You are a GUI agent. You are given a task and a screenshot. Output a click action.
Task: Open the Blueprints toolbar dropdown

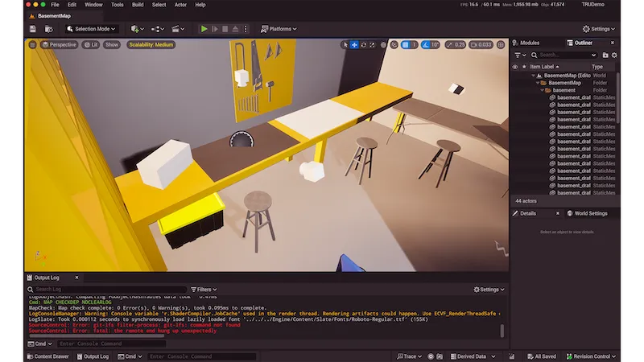(157, 29)
